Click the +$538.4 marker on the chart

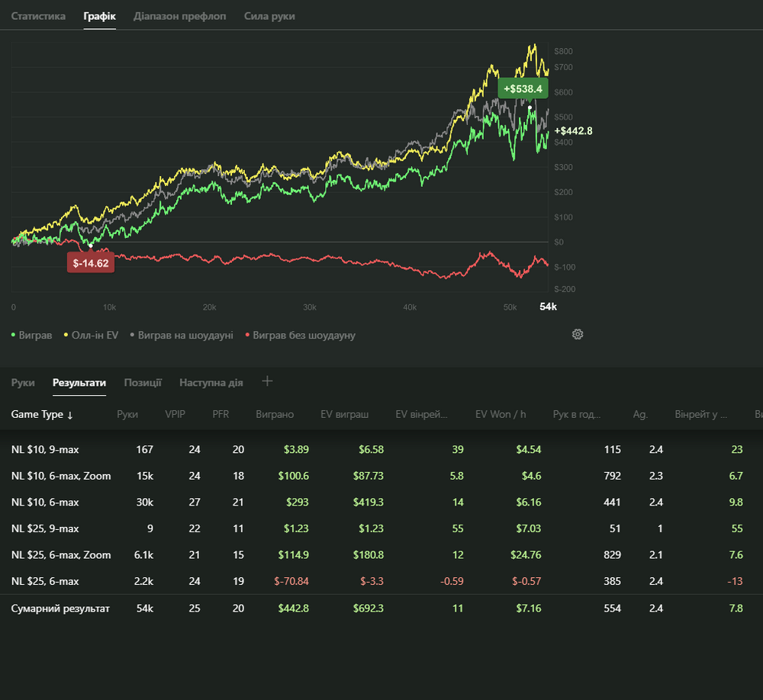point(523,89)
